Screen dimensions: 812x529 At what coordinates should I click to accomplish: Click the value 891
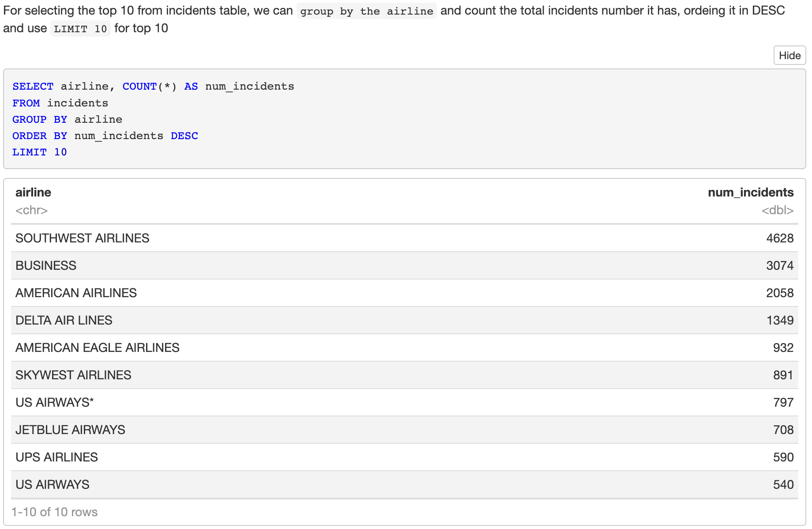pyautogui.click(x=783, y=375)
